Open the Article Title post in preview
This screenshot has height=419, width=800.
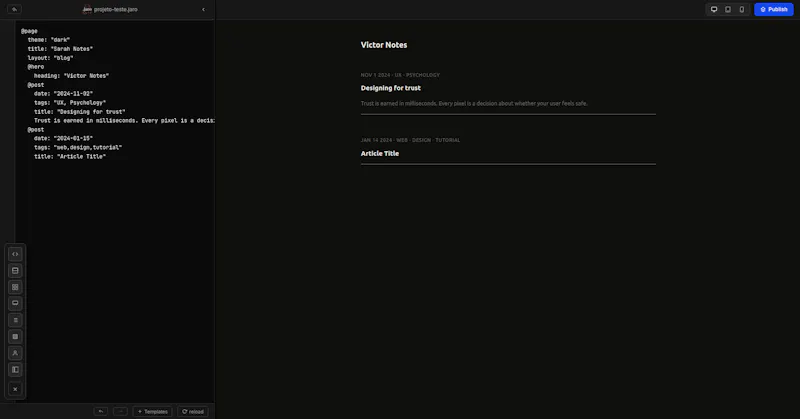click(380, 153)
